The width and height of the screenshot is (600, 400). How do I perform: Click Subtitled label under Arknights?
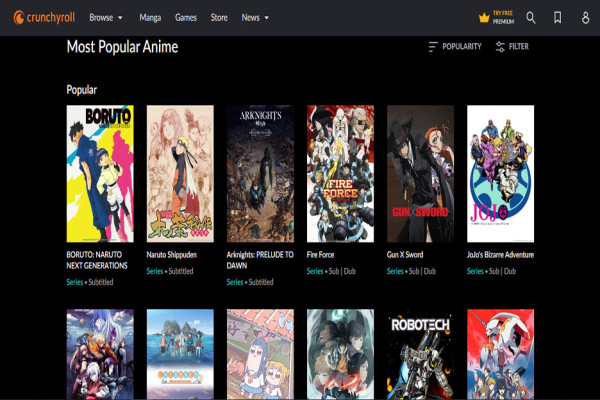click(x=261, y=282)
